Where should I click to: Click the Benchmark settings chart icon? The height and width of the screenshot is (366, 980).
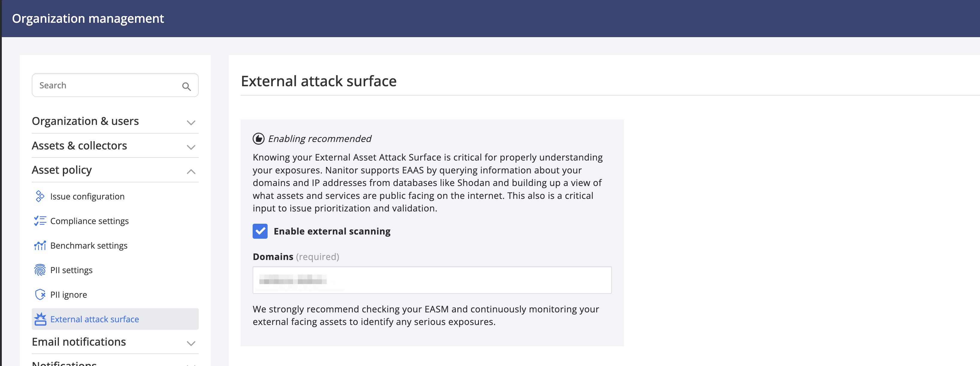(x=40, y=246)
